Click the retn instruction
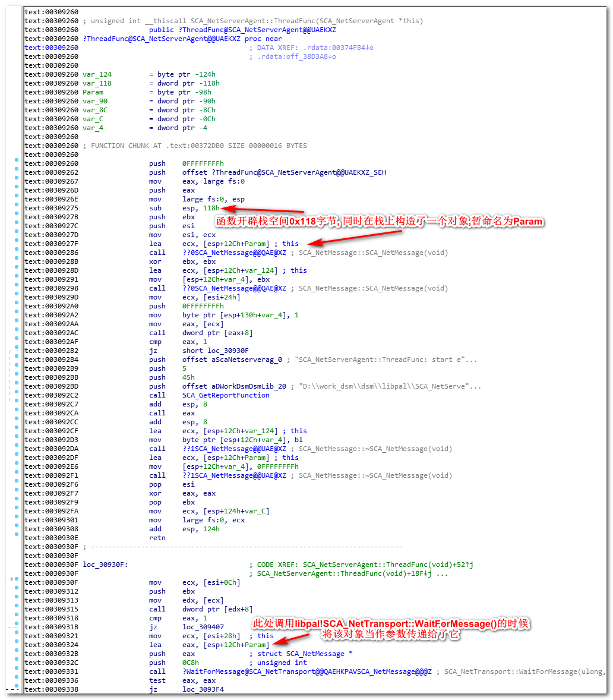 [157, 539]
